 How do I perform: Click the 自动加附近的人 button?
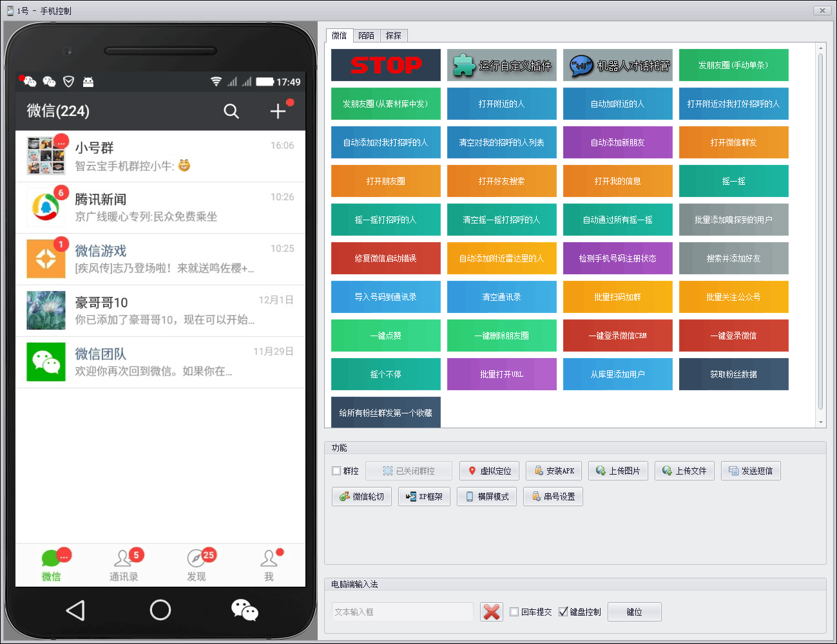pyautogui.click(x=618, y=104)
